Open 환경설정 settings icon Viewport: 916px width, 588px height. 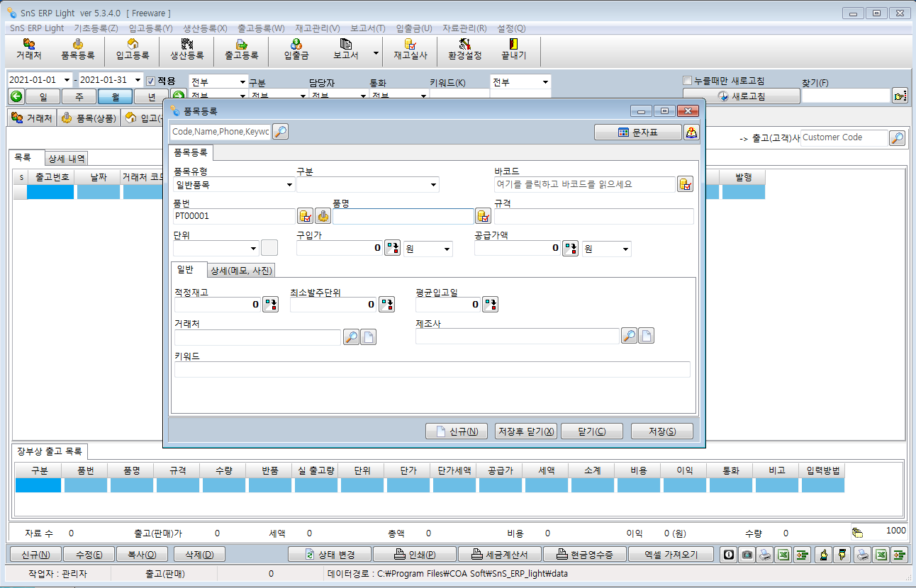pyautogui.click(x=464, y=50)
